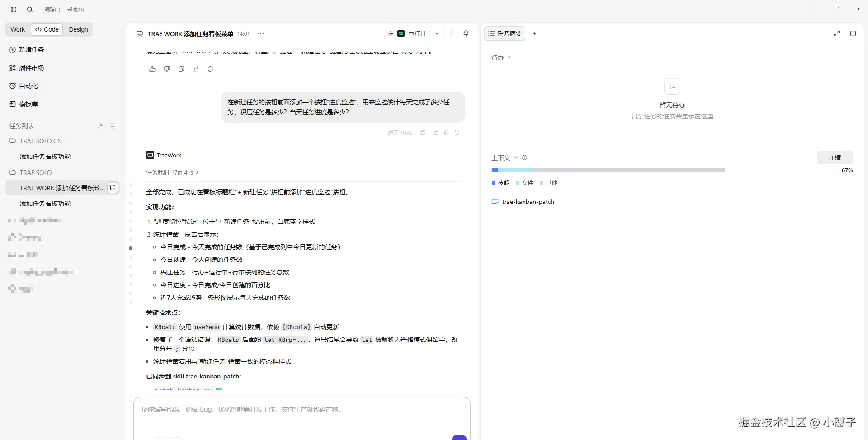This screenshot has width=868, height=440.
Task: Open the 任务列表 filter icon
Action: click(113, 126)
